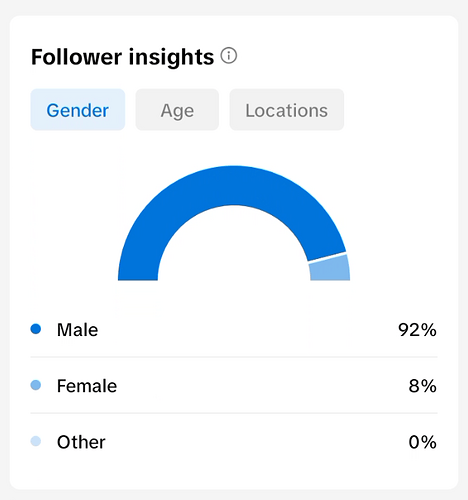Click the blank card area beside the Locations tab
468x500 pixels.
[x=397, y=110]
